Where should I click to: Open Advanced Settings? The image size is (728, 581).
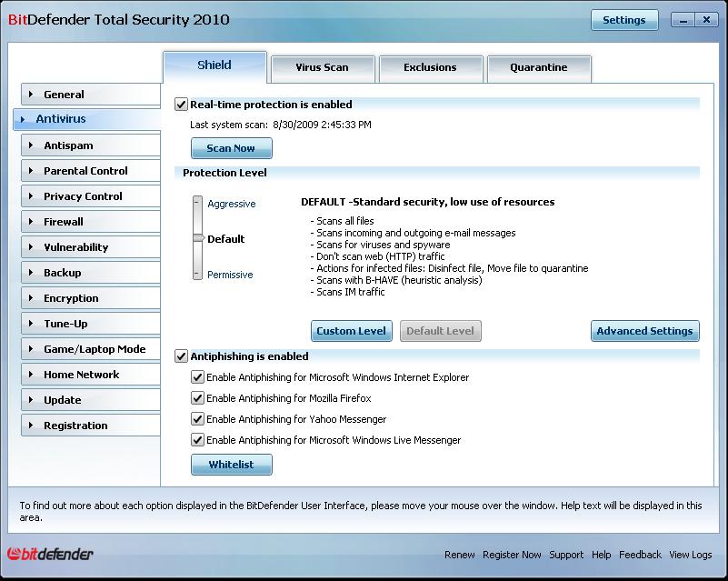coord(645,331)
